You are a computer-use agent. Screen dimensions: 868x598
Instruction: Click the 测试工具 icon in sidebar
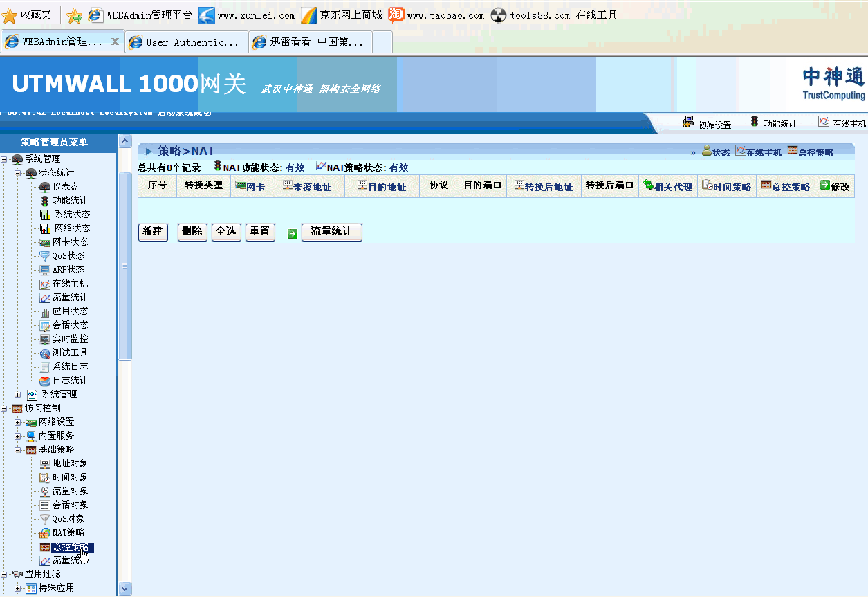tap(45, 353)
